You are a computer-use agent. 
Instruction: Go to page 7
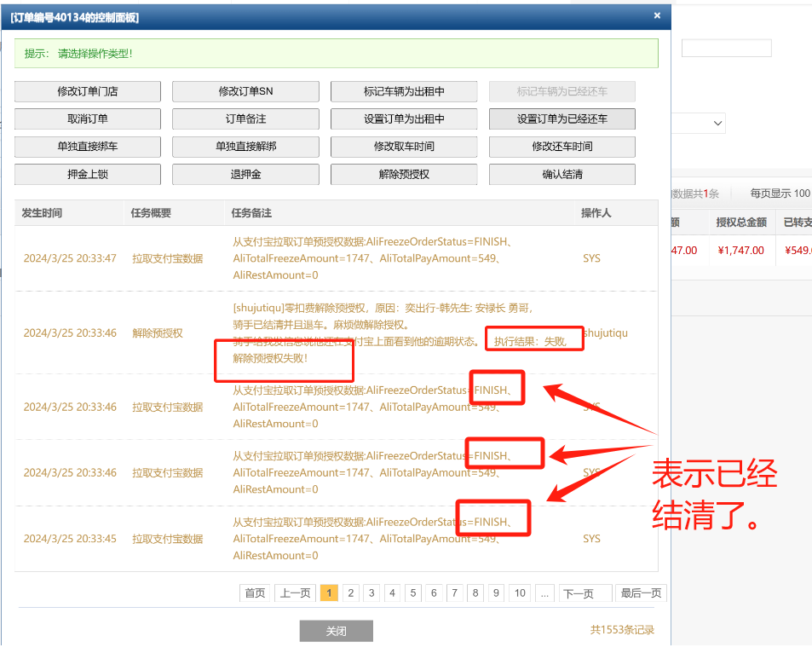pos(454,593)
